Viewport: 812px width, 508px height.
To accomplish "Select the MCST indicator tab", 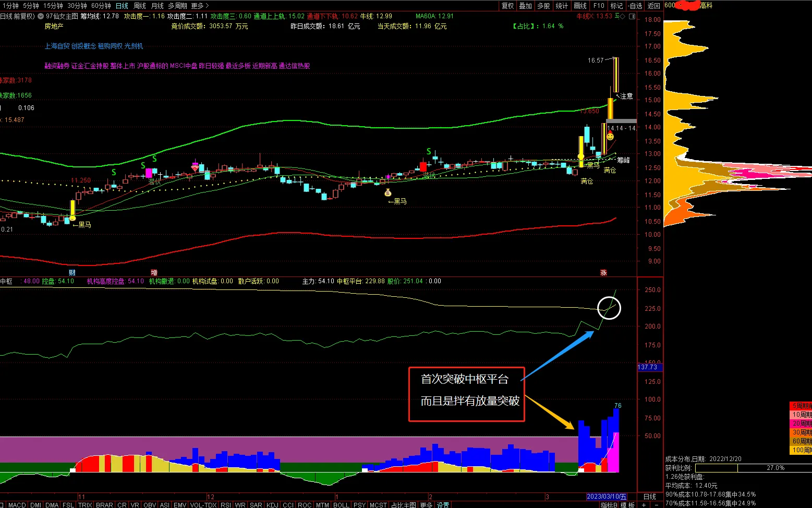I will tap(378, 505).
